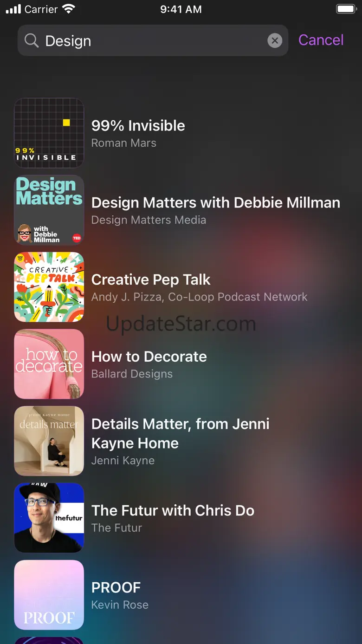Screen dimensions: 362x644
Task: Tap the battery icon in status bar
Action: point(346,9)
